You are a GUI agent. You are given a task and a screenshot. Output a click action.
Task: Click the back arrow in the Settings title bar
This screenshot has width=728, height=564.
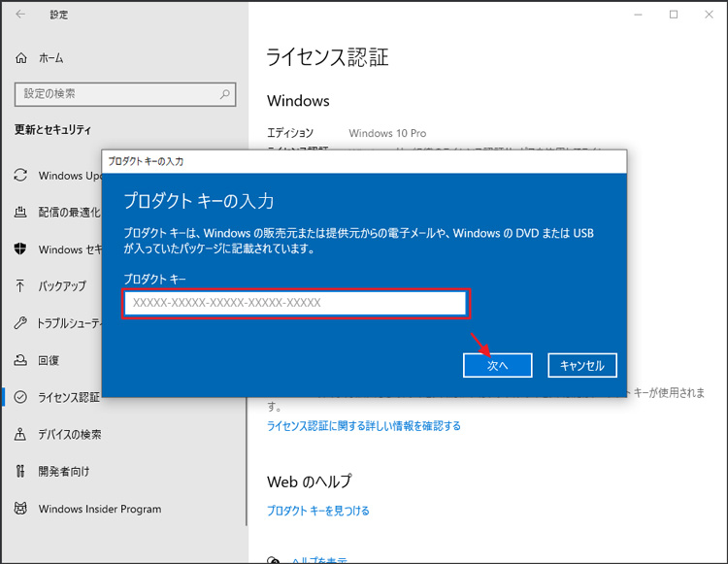click(x=20, y=15)
